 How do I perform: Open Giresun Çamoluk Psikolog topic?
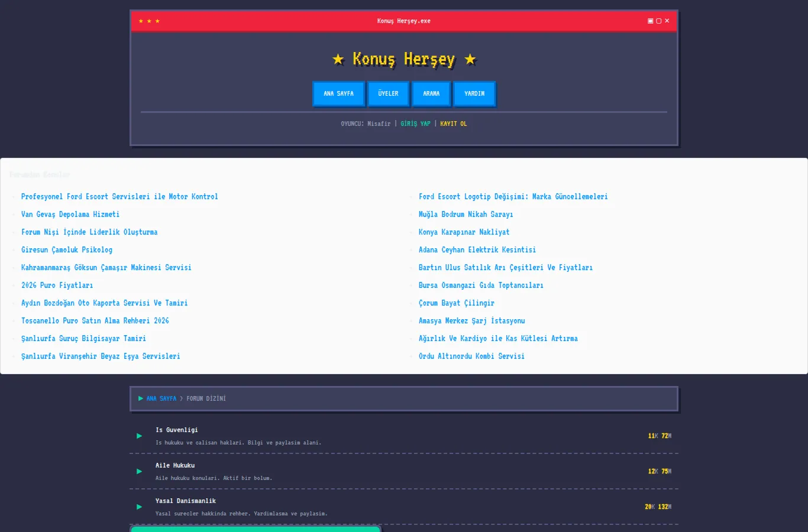[x=67, y=250]
